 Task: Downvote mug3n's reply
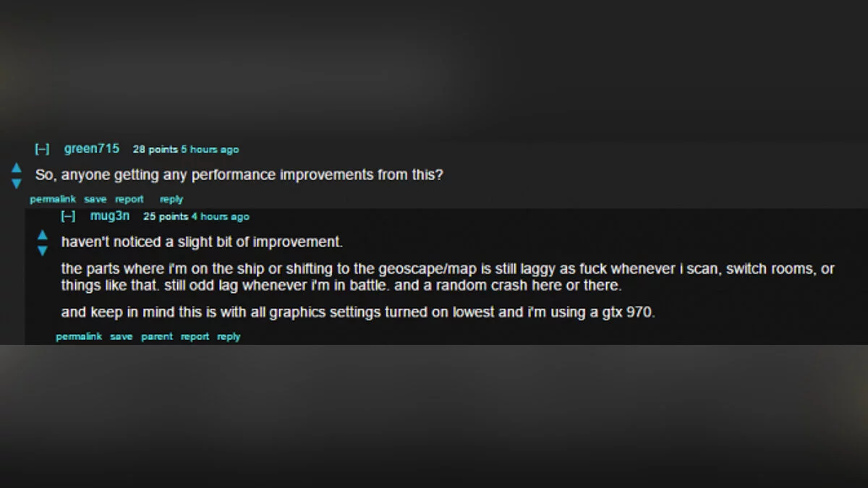click(x=43, y=250)
